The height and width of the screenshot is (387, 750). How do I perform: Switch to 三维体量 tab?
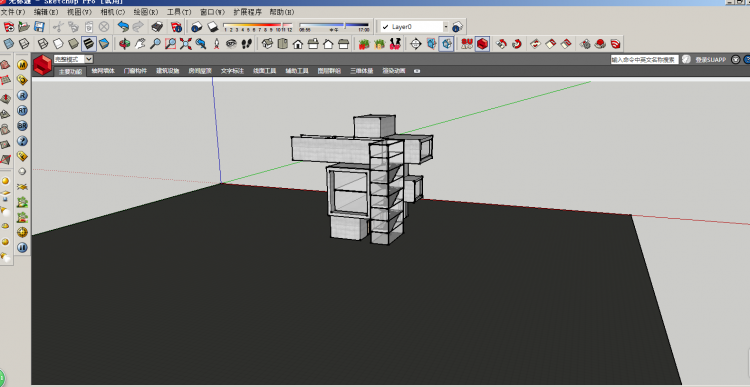pos(362,71)
